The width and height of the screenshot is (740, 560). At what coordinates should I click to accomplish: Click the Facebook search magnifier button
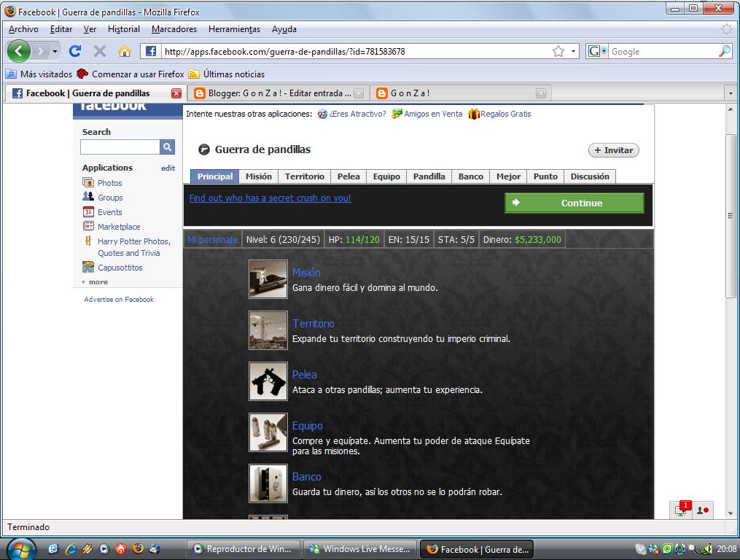point(167,147)
